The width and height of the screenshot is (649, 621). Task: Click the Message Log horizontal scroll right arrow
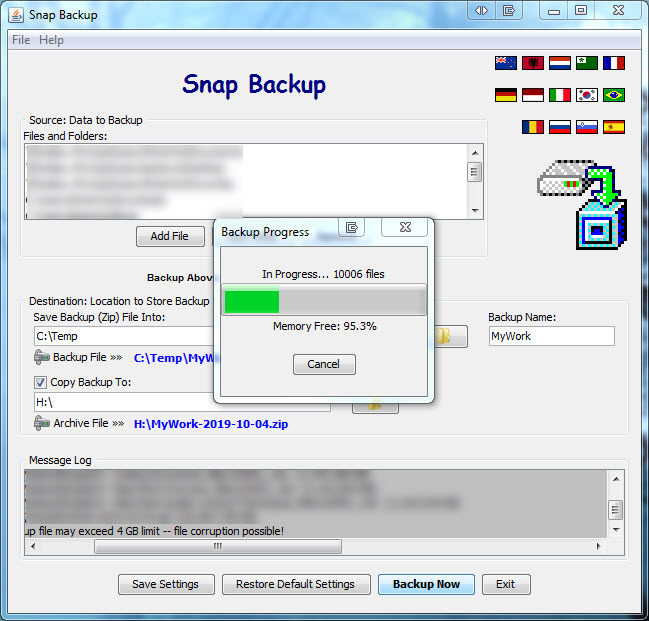pos(599,546)
